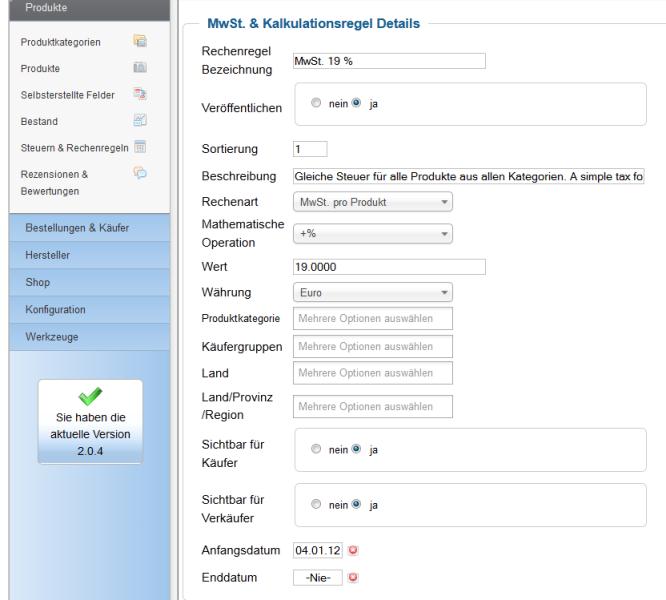Click the Produktkategorie multi-select field

(373, 318)
